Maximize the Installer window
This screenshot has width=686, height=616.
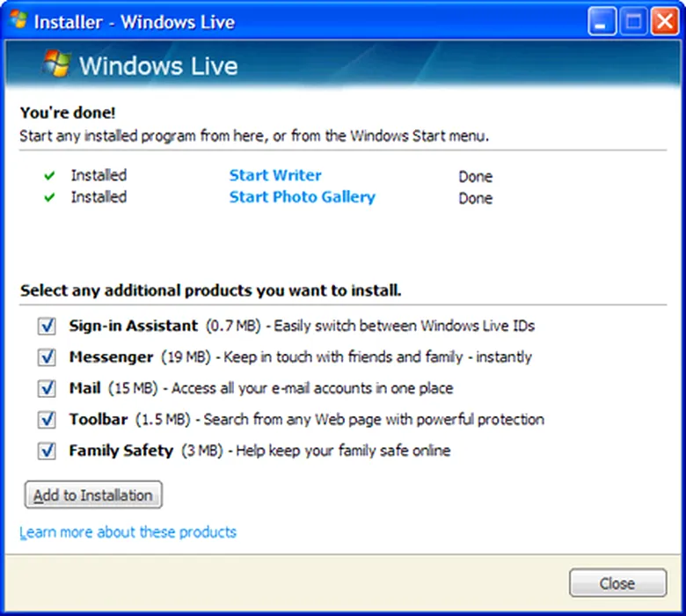click(x=632, y=22)
